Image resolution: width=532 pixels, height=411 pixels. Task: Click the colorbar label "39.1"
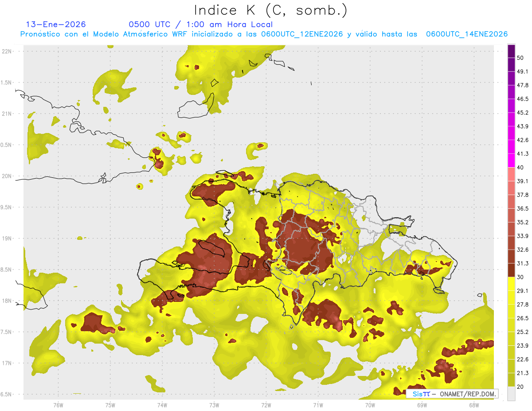coord(522,181)
